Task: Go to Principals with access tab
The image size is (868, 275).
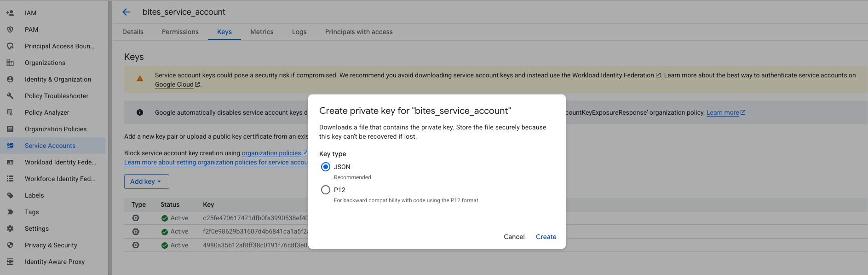Action: point(358,32)
